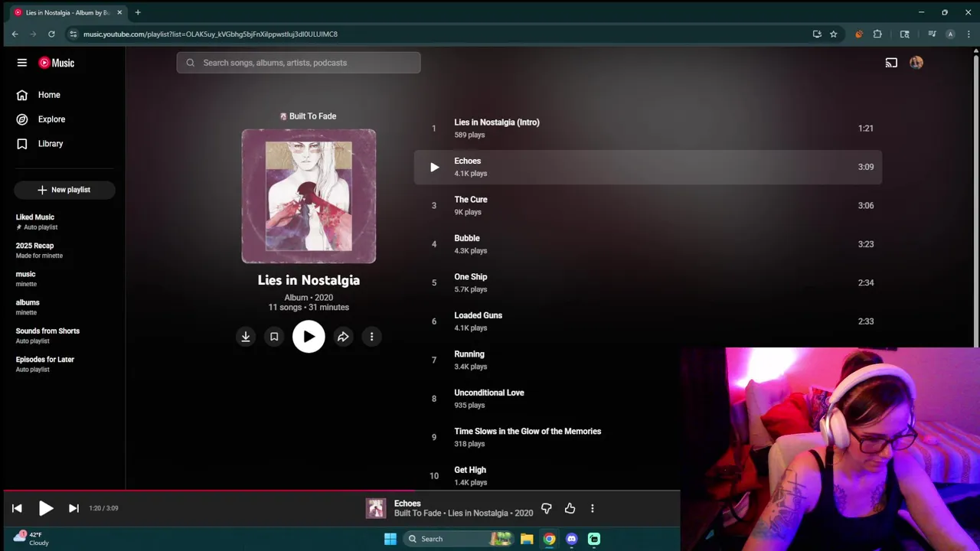This screenshot has height=551, width=980.
Task: Open a new browser tab
Action: click(138, 12)
